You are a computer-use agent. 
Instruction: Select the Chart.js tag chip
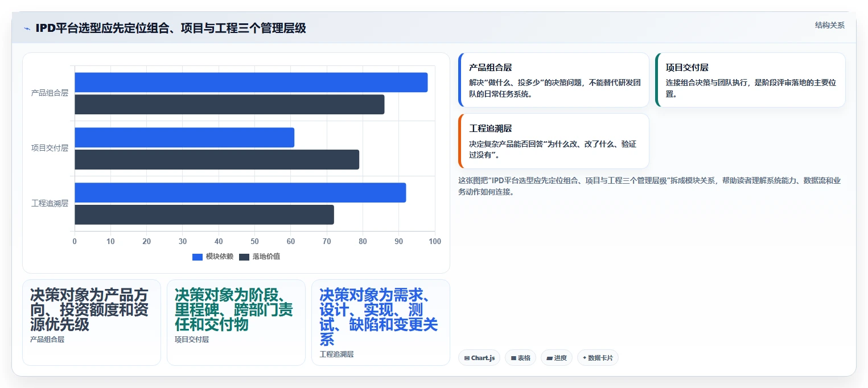coord(479,358)
